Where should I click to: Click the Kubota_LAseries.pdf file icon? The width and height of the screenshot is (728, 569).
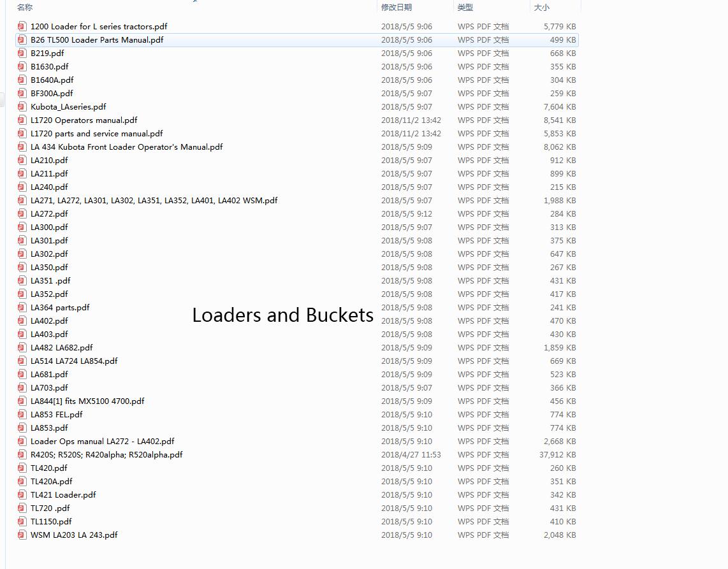coord(22,106)
